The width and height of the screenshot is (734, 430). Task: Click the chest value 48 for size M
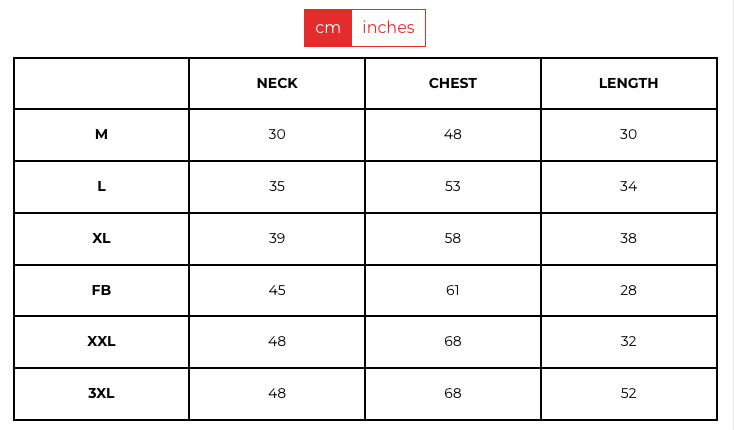pyautogui.click(x=453, y=134)
